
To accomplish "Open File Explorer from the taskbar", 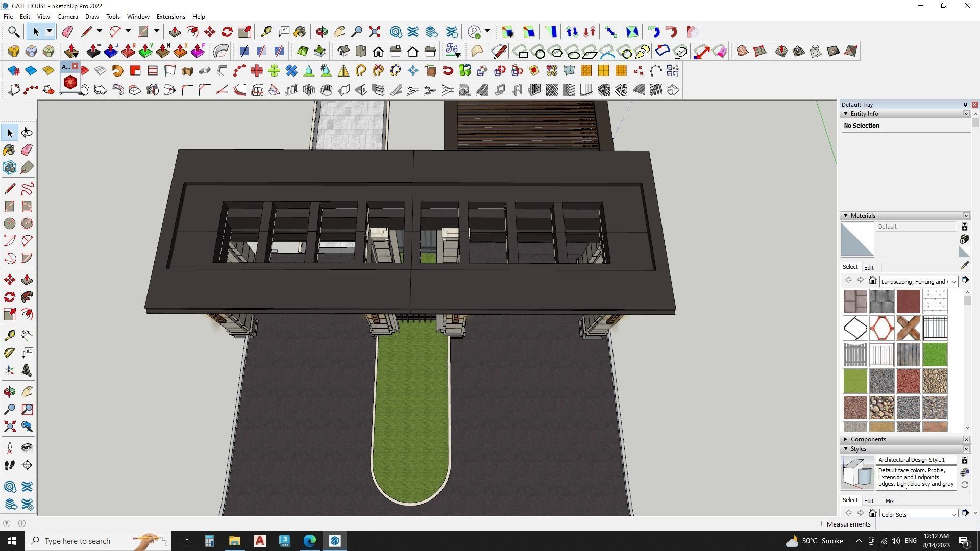I will point(234,541).
